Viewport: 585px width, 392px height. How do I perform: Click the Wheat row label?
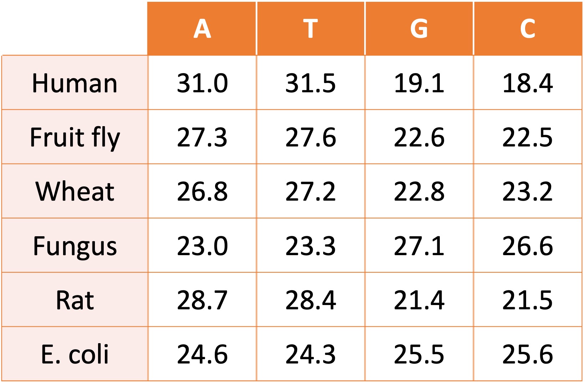75,191
